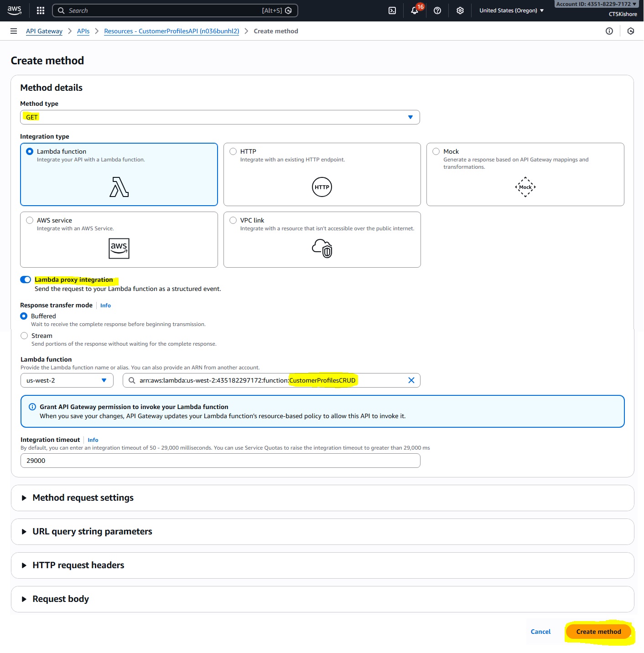Open the AWS services grid menu
Screen dimensions: 644x653
click(x=41, y=10)
